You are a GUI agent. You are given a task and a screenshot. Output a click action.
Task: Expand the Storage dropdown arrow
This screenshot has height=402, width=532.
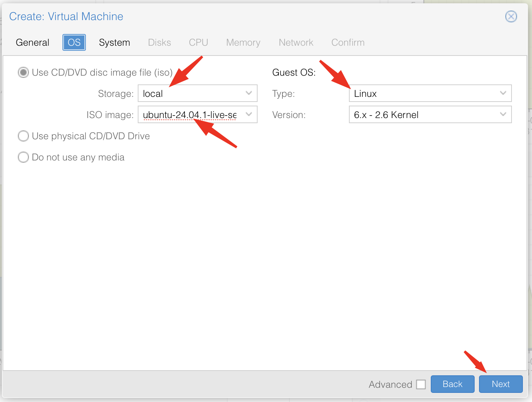[249, 93]
